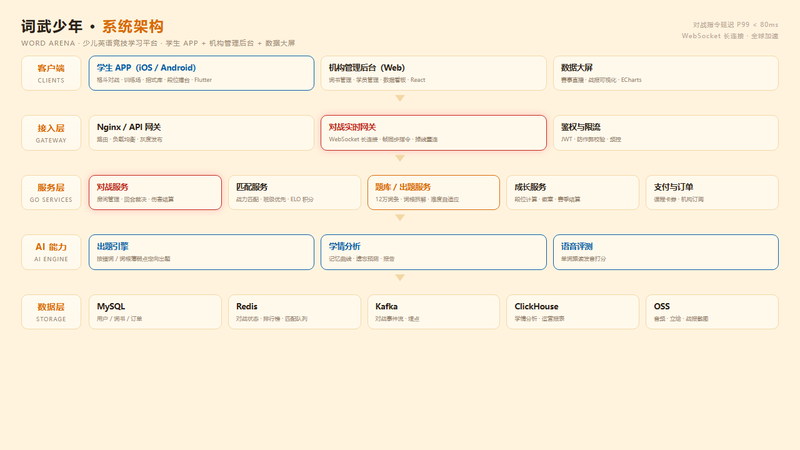Screen dimensions: 800x450
Task: Open the 语音评测 card
Action: click(x=665, y=252)
